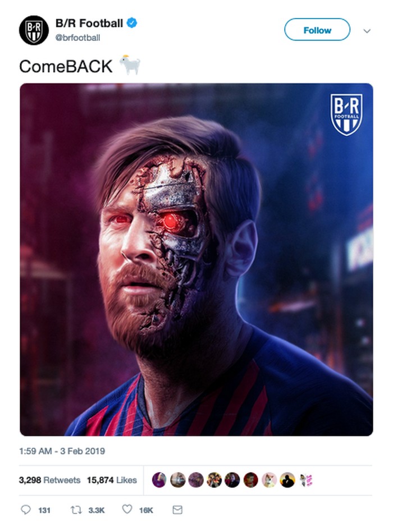Share tweet via the envelope icon
The width and height of the screenshot is (393, 532).
click(x=177, y=510)
